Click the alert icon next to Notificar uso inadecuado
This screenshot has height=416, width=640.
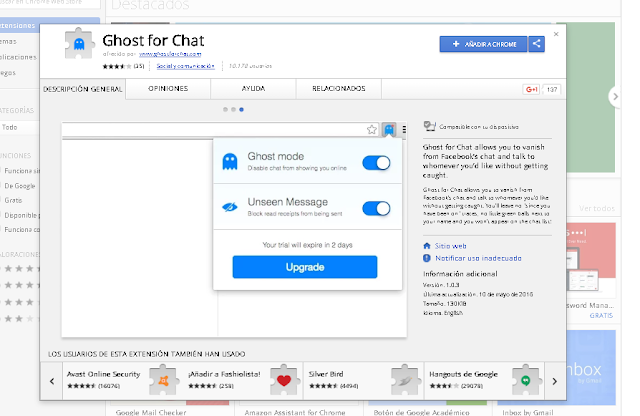pos(427,258)
